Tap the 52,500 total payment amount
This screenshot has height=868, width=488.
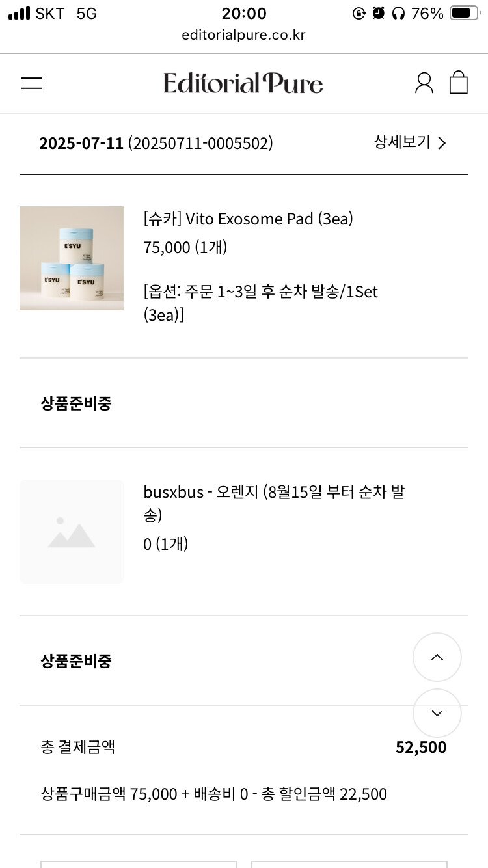421,747
